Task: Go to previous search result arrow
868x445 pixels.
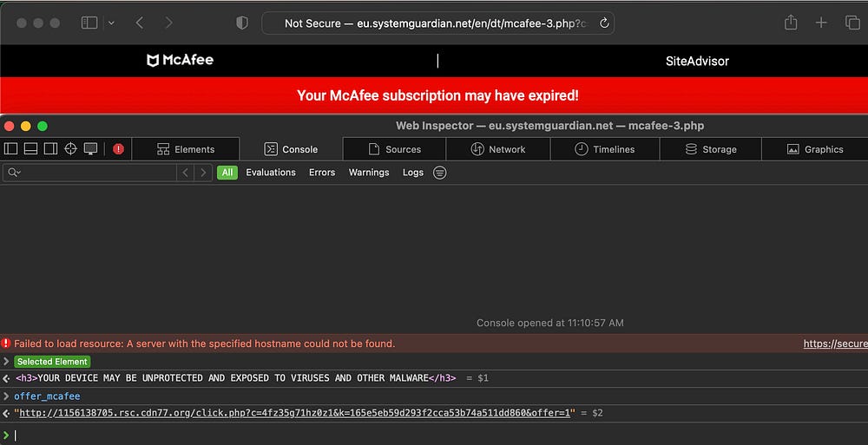Action: point(186,173)
